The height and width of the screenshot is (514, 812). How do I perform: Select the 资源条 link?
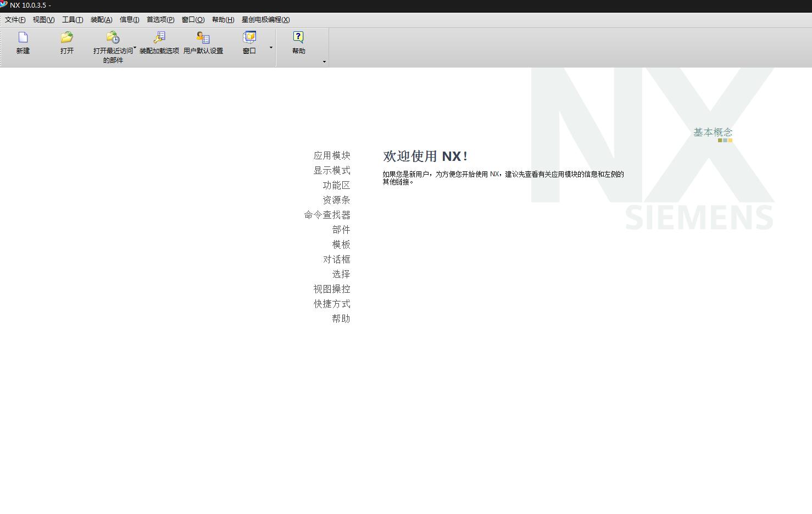[x=337, y=200]
